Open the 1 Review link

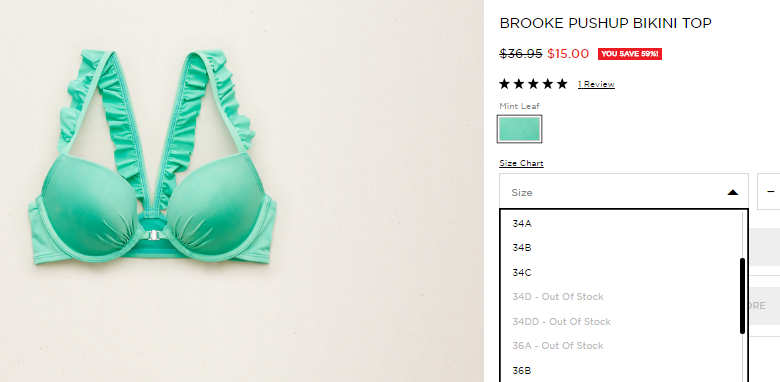pos(596,84)
